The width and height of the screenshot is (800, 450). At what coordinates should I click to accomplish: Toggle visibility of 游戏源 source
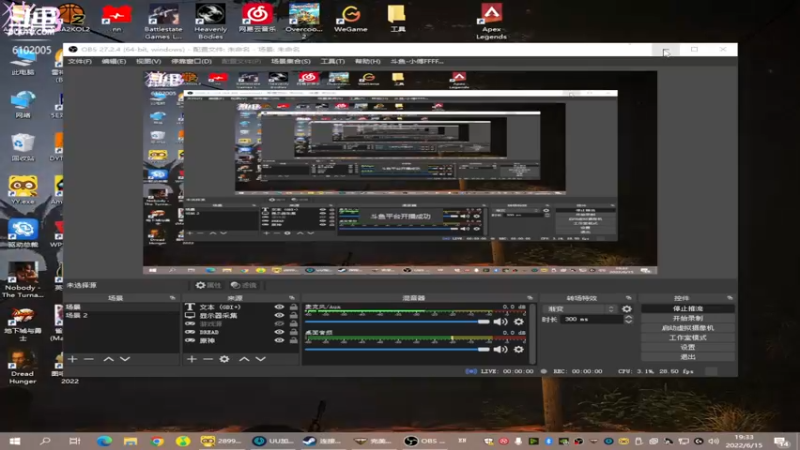pos(279,323)
